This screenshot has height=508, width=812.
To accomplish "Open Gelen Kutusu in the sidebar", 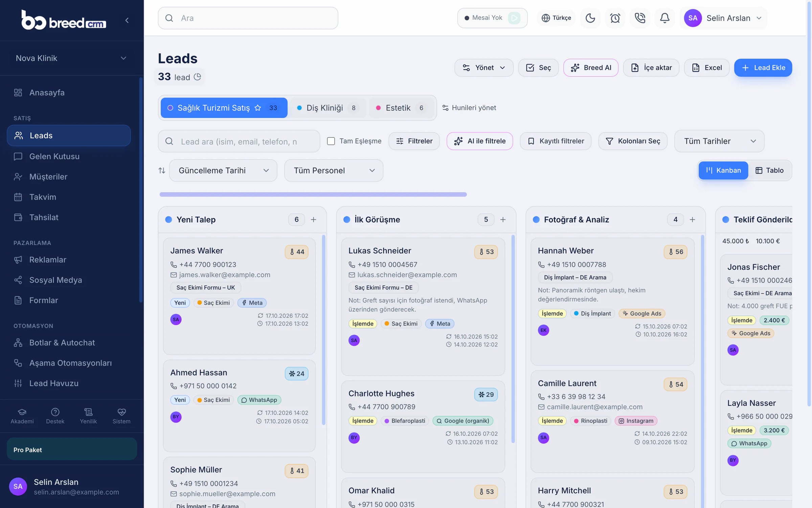I will tap(69, 156).
